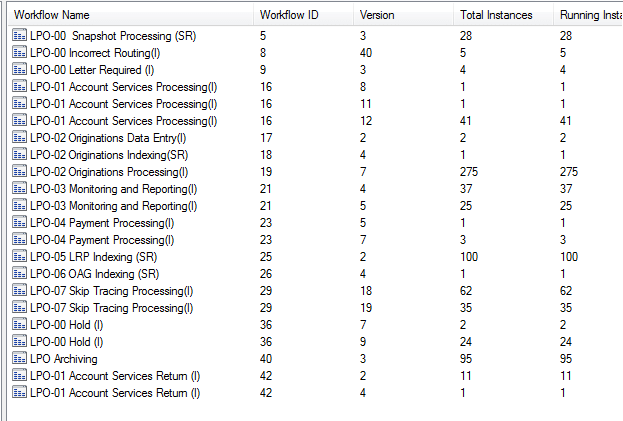Select LPO-07 Skip Tracing Processing version 18
Viewport: 623px width, 421px height.
[315, 291]
